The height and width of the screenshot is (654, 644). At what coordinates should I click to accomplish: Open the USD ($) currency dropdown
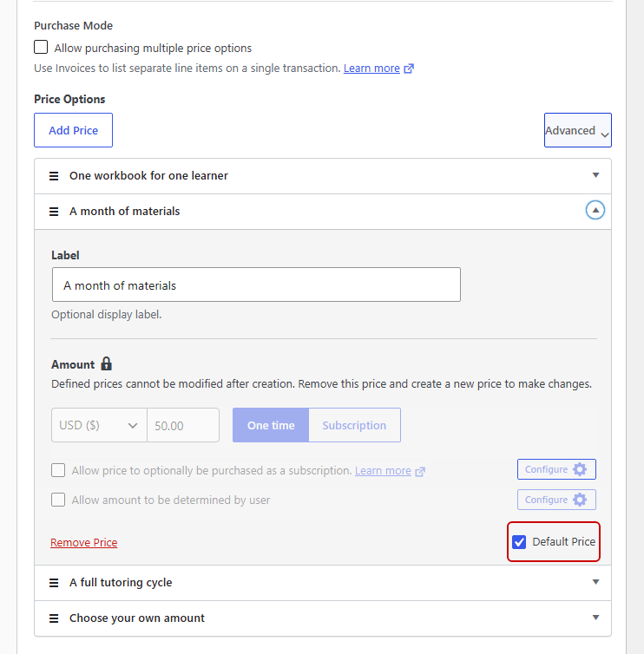pyautogui.click(x=99, y=425)
